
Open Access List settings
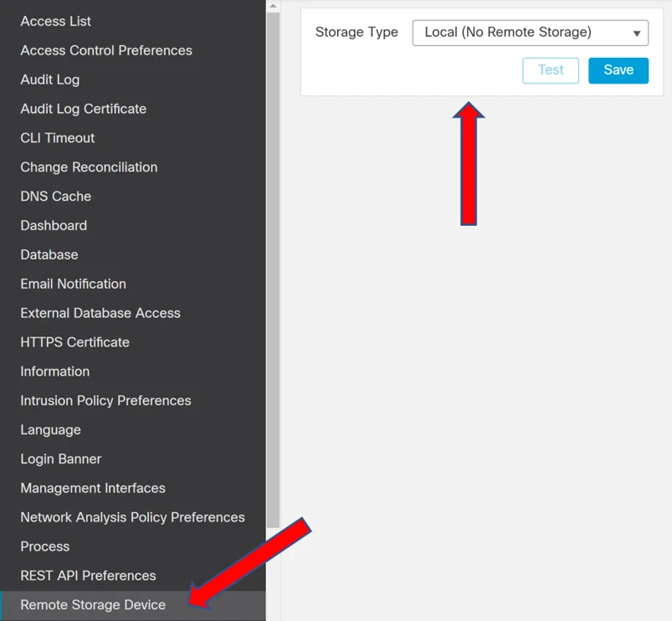(x=56, y=21)
